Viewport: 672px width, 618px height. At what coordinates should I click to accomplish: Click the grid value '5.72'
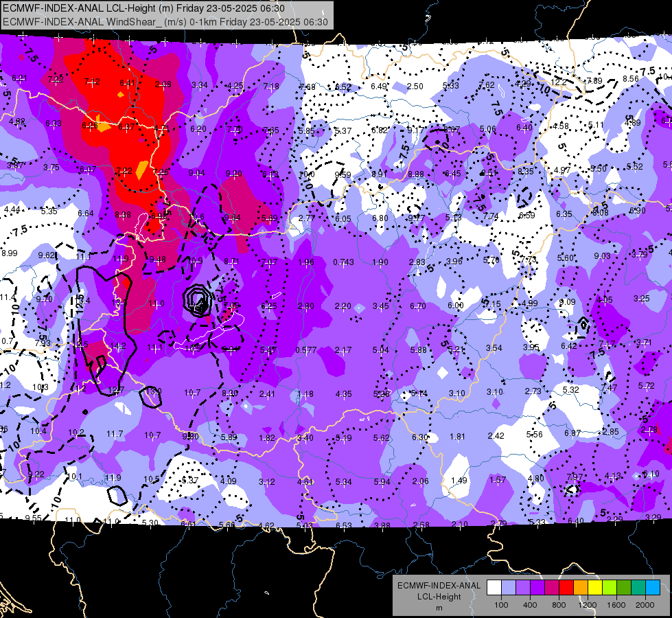[647, 385]
